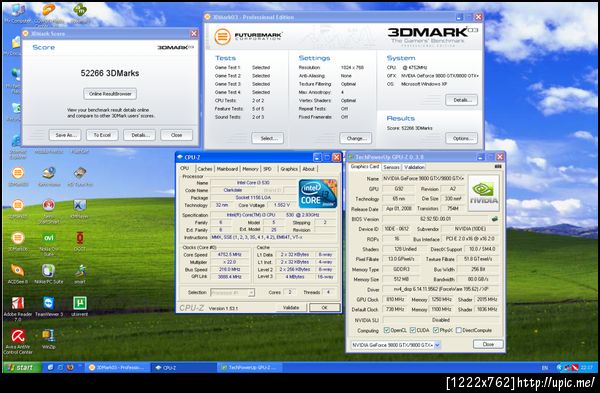
Task: Click the Details button under System
Action: [461, 100]
